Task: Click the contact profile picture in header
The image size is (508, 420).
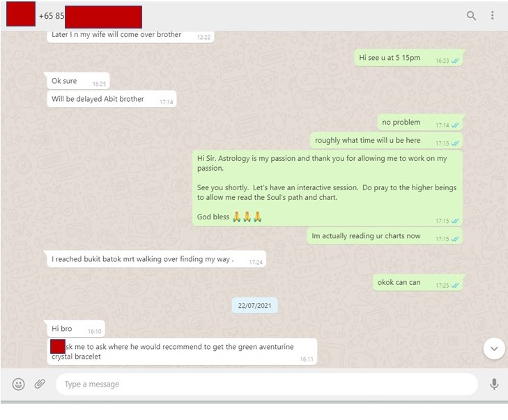Action: point(21,14)
